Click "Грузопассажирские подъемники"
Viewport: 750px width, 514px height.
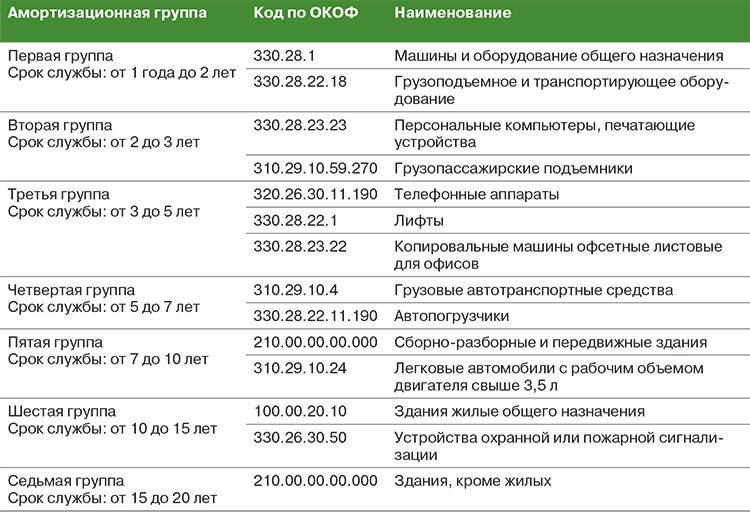coord(513,169)
